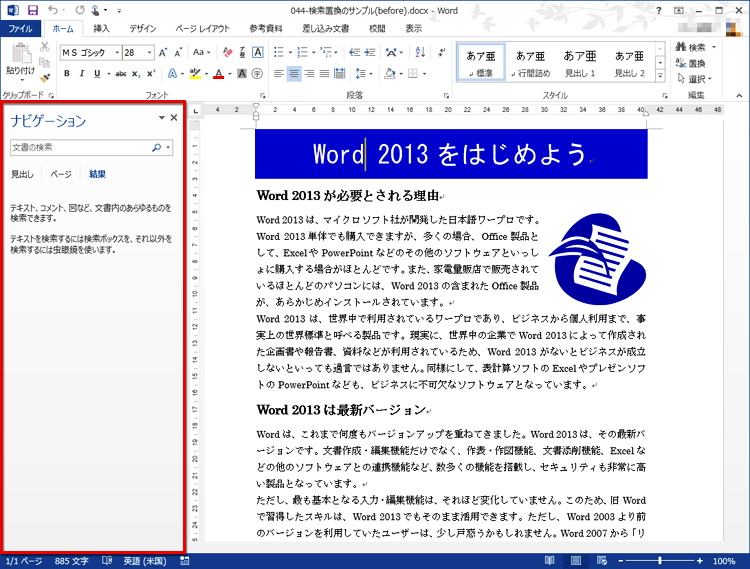Click the character border icon
The height and width of the screenshot is (569, 750).
click(257, 52)
